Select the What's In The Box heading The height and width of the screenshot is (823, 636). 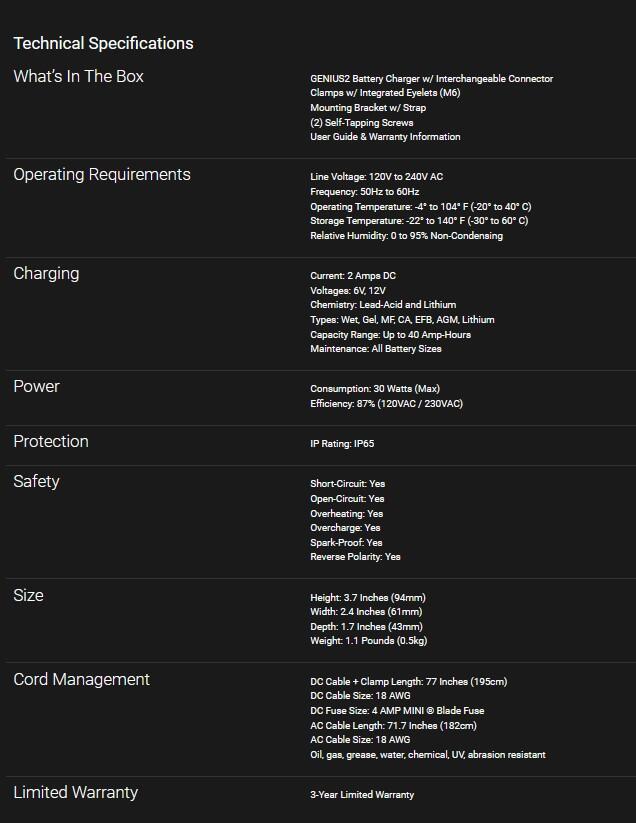(x=78, y=77)
